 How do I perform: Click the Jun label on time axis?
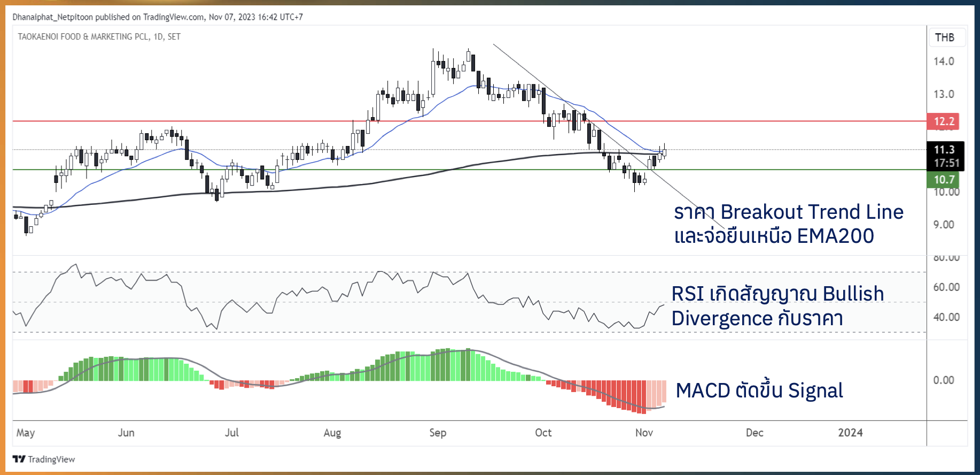pos(126,433)
